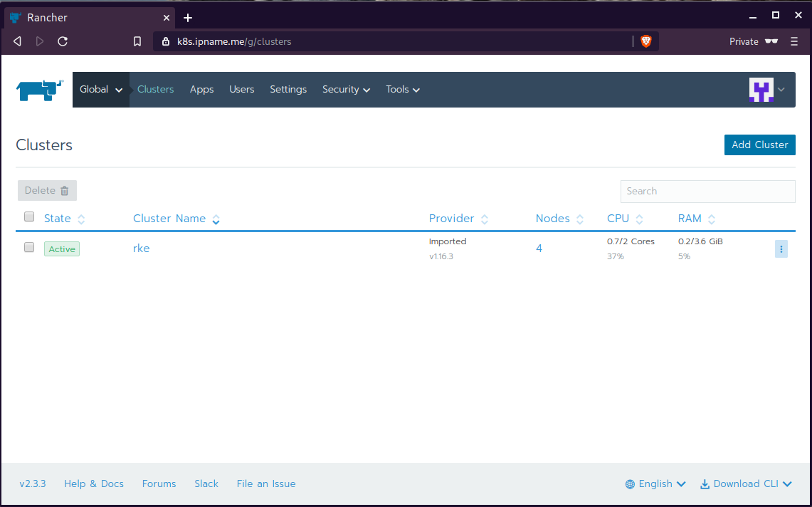Select the checkbox for the rke cluster row
The image size is (812, 507).
[28, 247]
